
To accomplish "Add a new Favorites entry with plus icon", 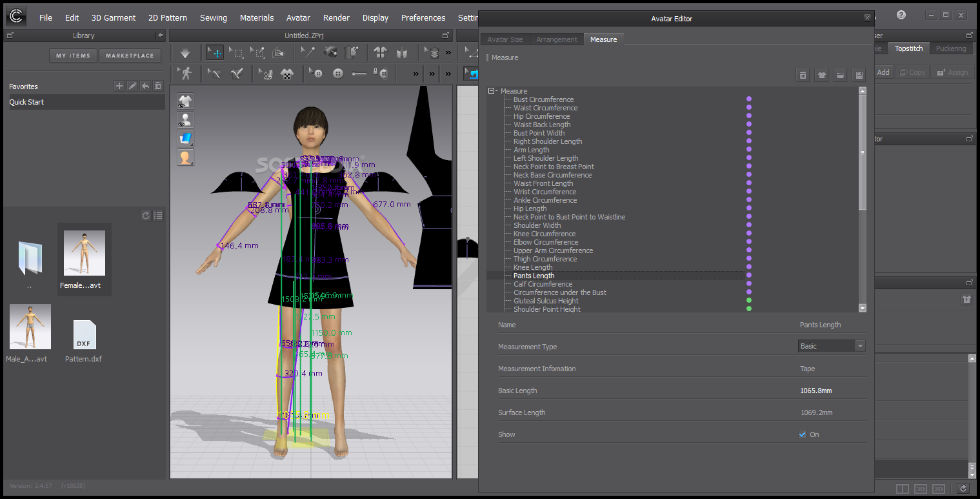I will click(x=119, y=86).
